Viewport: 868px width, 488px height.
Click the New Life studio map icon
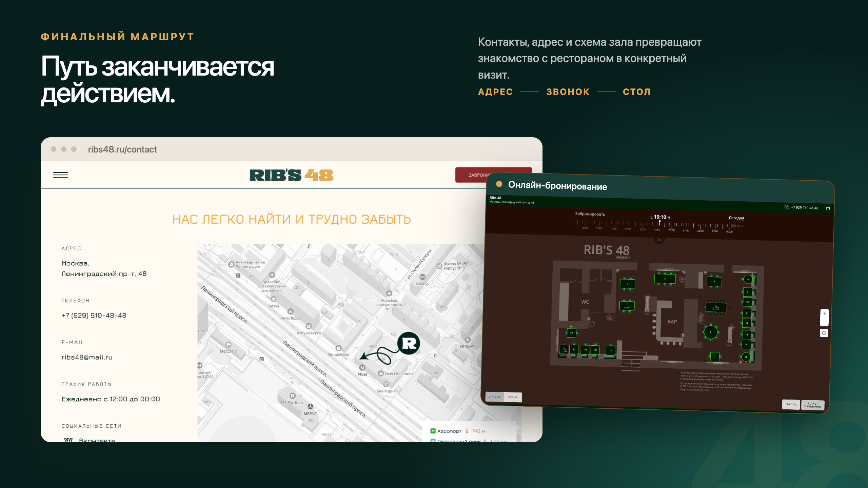click(x=381, y=373)
